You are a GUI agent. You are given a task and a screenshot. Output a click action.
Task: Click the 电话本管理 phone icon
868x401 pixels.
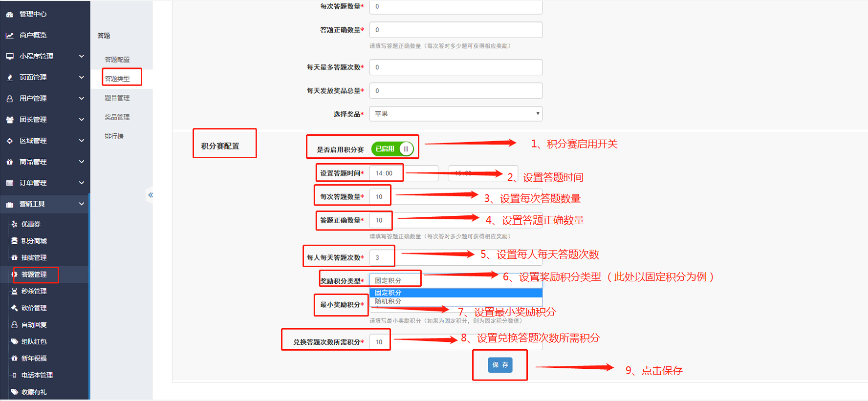pos(15,375)
